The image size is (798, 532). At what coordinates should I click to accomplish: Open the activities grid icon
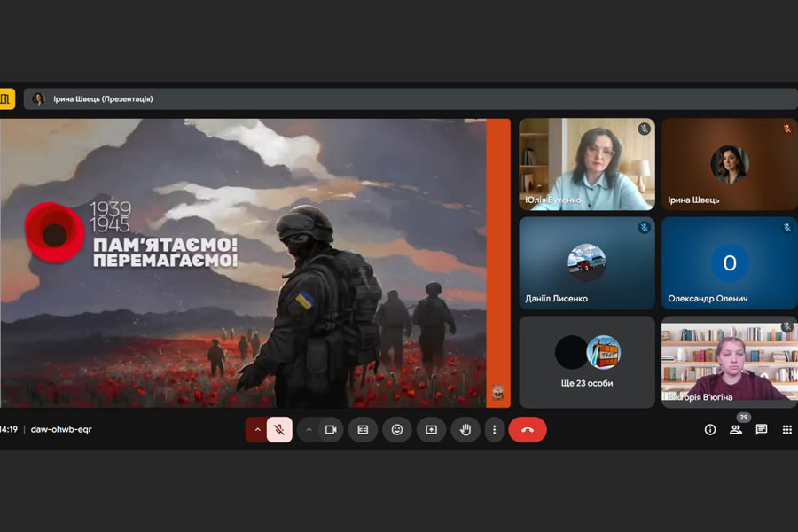[x=786, y=430]
